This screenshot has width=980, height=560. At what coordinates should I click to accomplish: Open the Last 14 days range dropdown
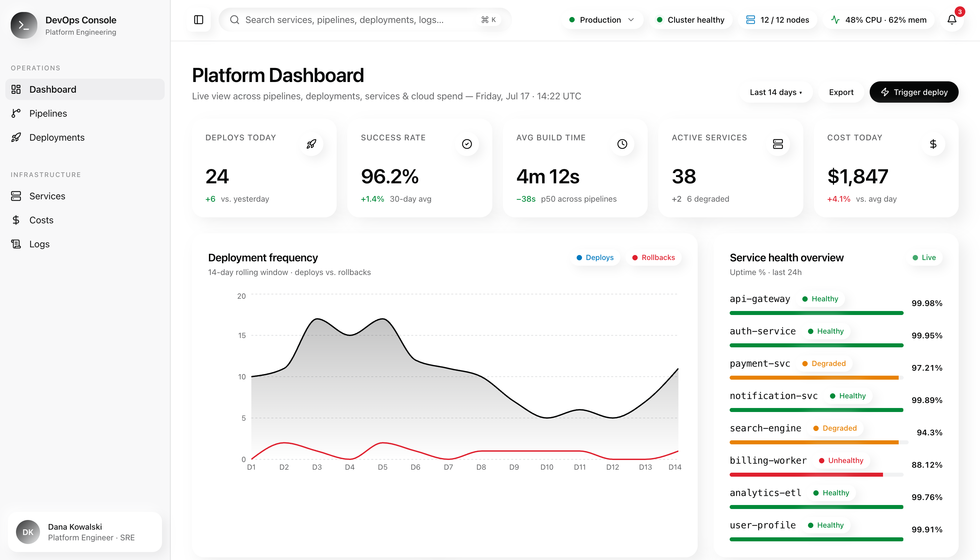776,92
